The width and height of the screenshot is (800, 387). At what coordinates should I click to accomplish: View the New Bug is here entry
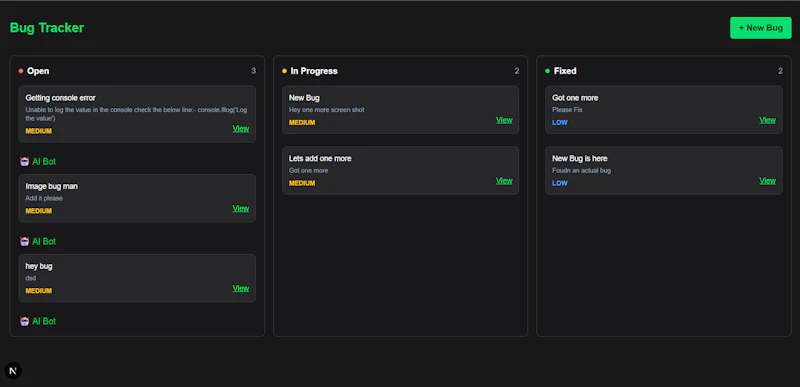[767, 180]
